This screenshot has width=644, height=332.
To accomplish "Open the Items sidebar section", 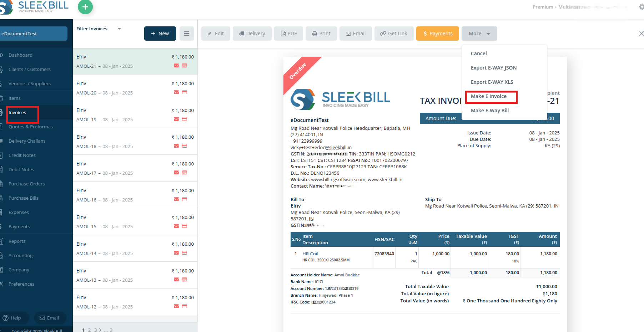I will [x=15, y=98].
